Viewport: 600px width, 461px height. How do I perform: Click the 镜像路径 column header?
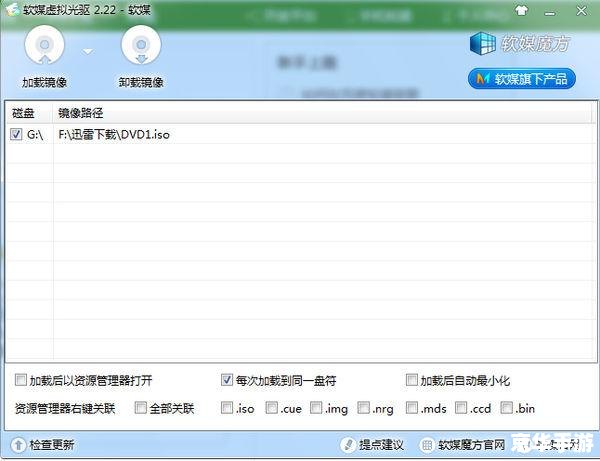(81, 113)
